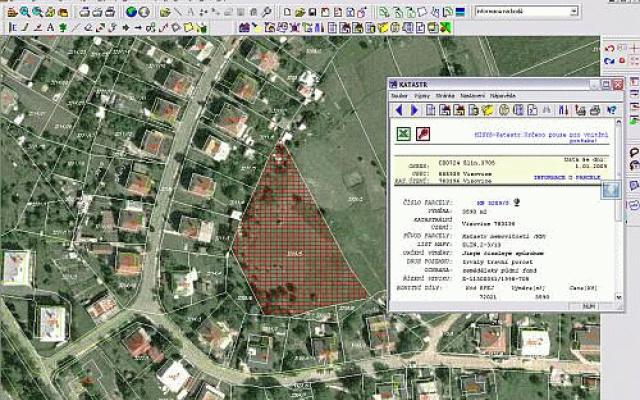Image resolution: width=640 pixels, height=400 pixels.
Task: Click the dropdown arrow of toolbar combo box
Action: 574,11
